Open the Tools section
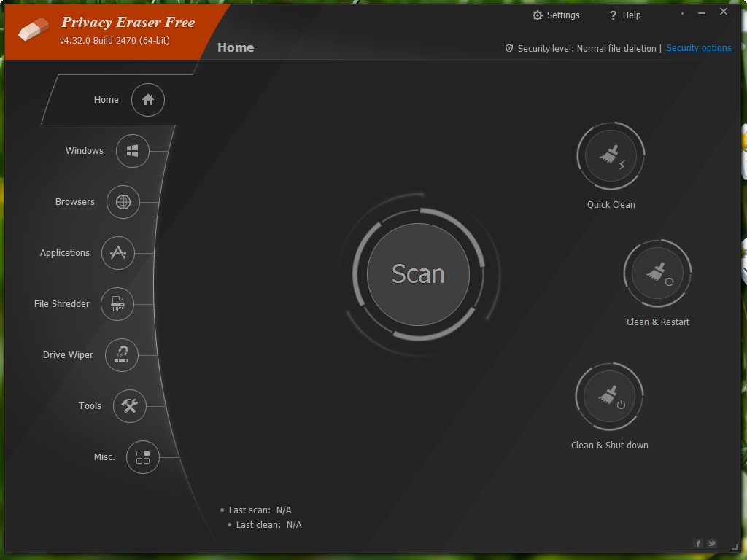The width and height of the screenshot is (747, 560). click(129, 406)
